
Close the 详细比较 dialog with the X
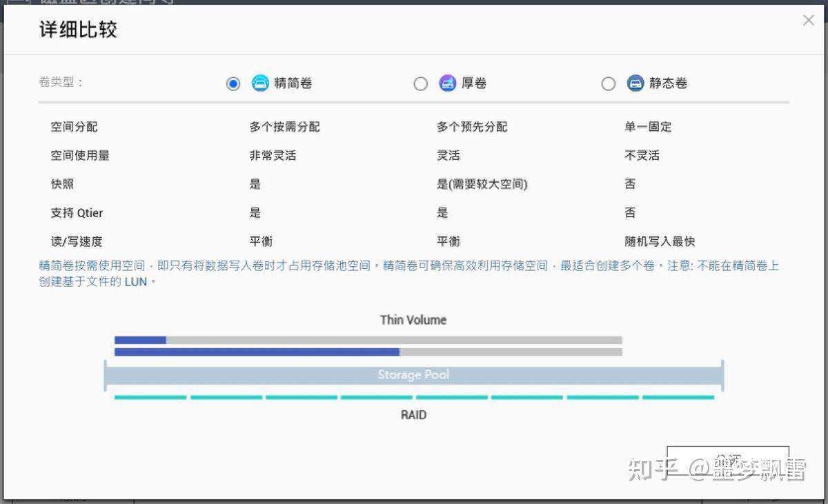[x=809, y=21]
